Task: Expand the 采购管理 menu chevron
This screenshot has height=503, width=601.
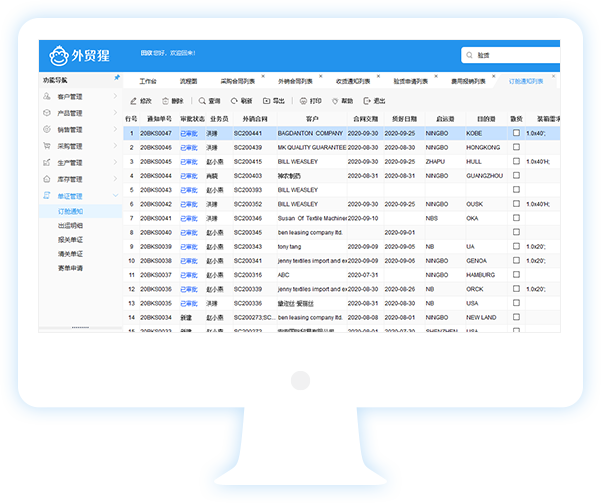Action: 115,146
